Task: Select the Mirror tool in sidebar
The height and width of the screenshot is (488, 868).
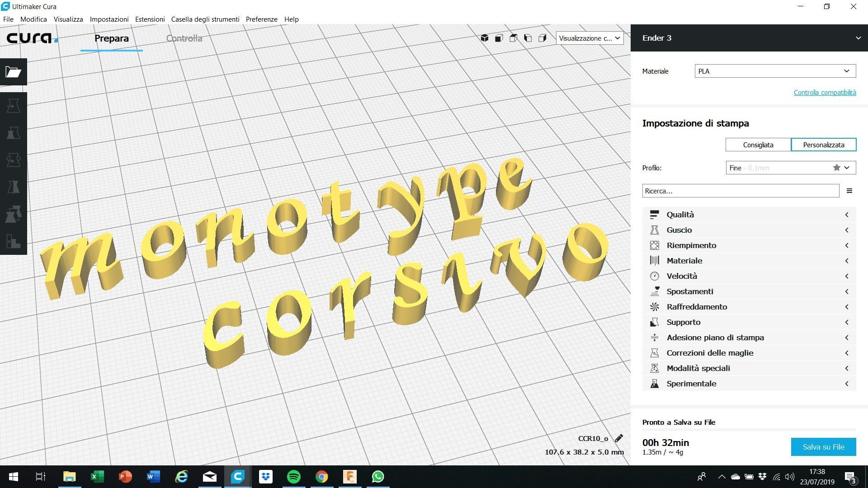Action: (14, 187)
